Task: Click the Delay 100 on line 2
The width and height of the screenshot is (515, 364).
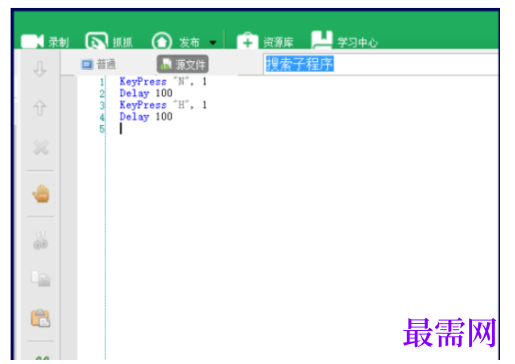Action: (146, 93)
